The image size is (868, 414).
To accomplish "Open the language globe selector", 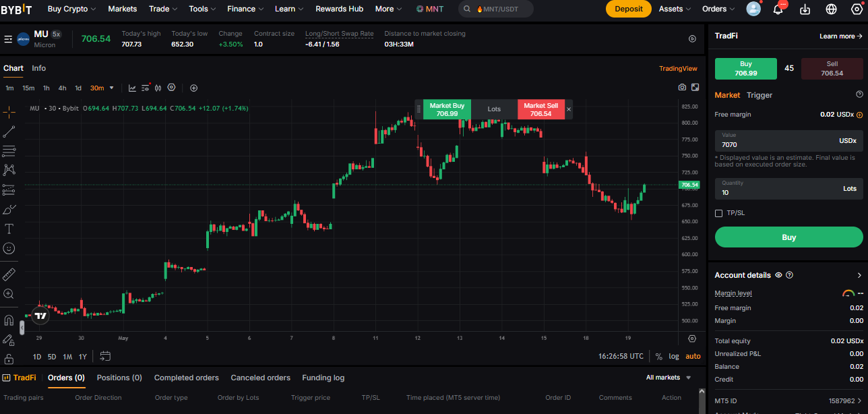I will click(x=831, y=9).
